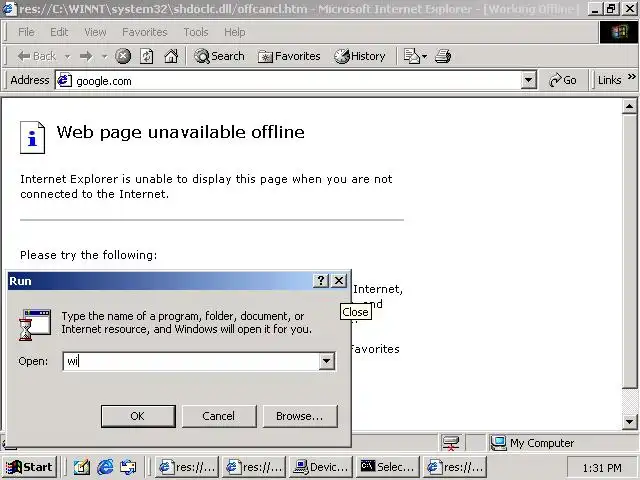640x480 pixels.
Task: Close the Run dialog with X
Action: [x=339, y=280]
